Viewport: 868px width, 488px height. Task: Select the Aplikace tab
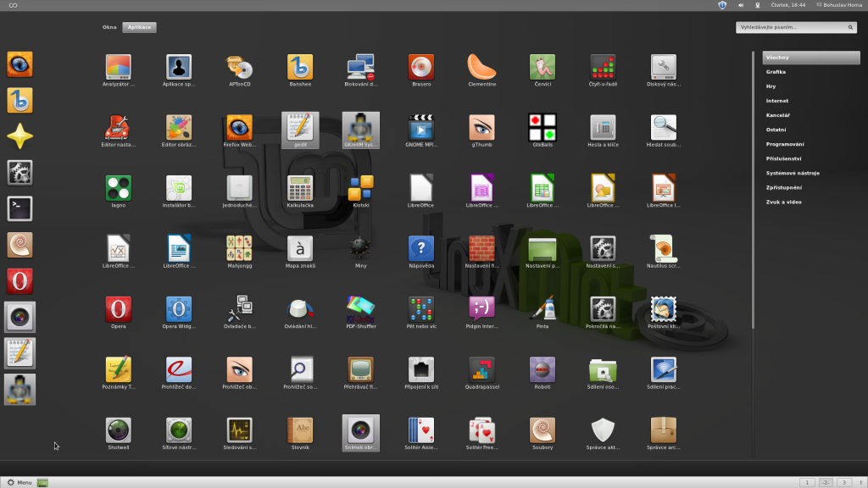tap(140, 27)
